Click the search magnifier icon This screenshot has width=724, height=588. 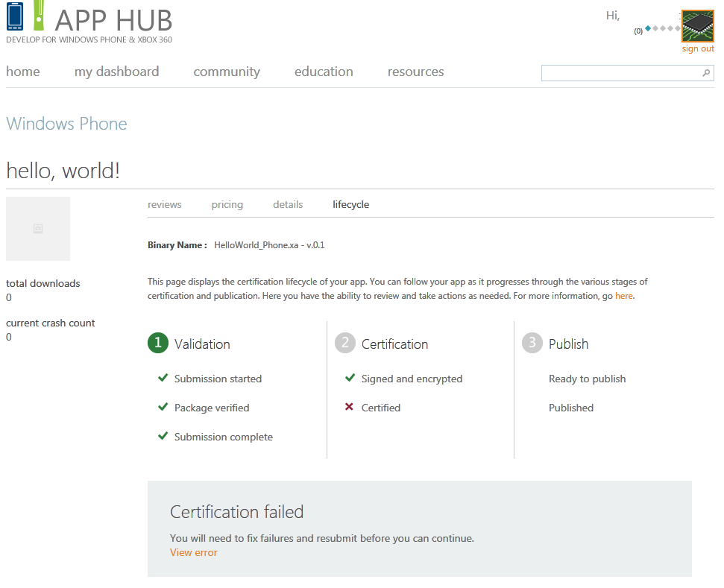pyautogui.click(x=706, y=73)
